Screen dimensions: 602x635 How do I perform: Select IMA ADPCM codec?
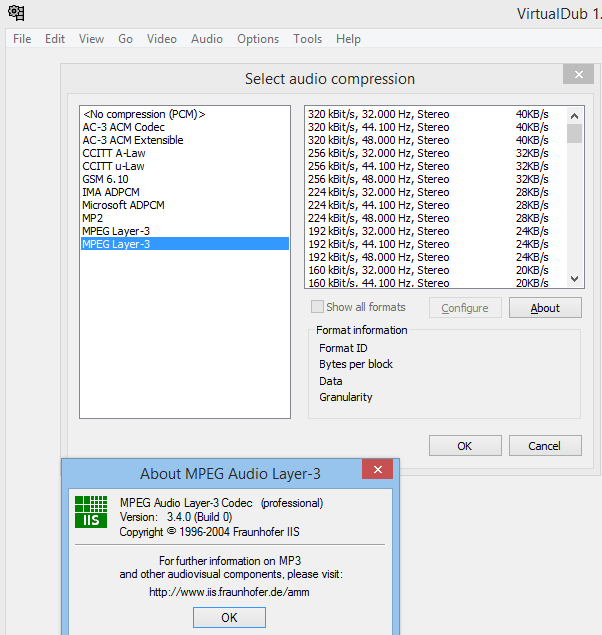pos(185,192)
